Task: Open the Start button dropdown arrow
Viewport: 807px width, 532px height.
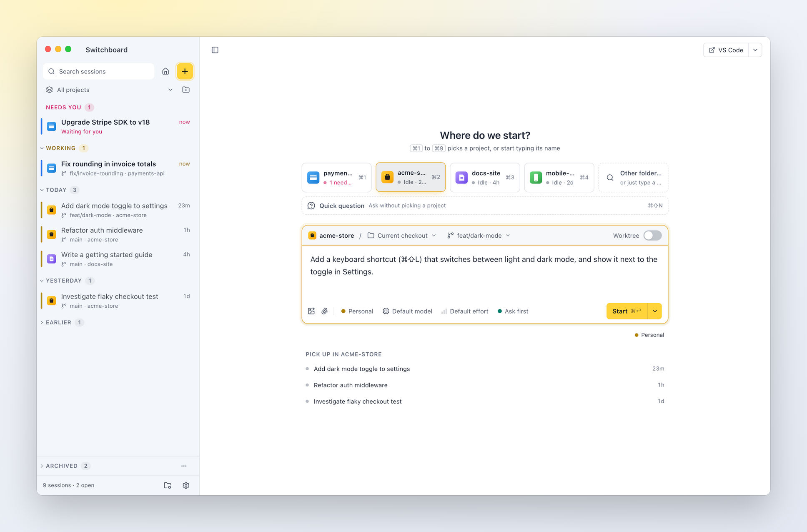Action: [x=655, y=311]
